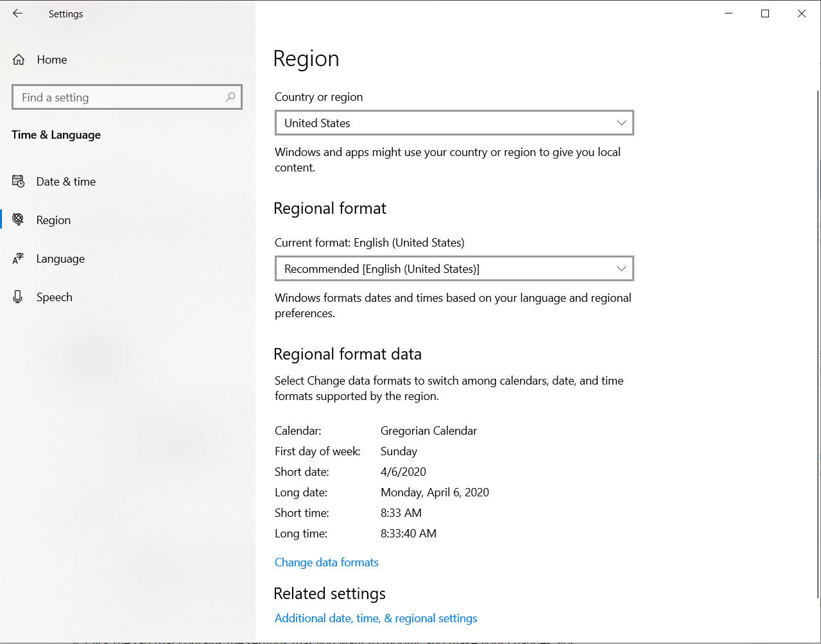The width and height of the screenshot is (821, 644).
Task: Click the Date & time calendar icon
Action: coord(19,182)
